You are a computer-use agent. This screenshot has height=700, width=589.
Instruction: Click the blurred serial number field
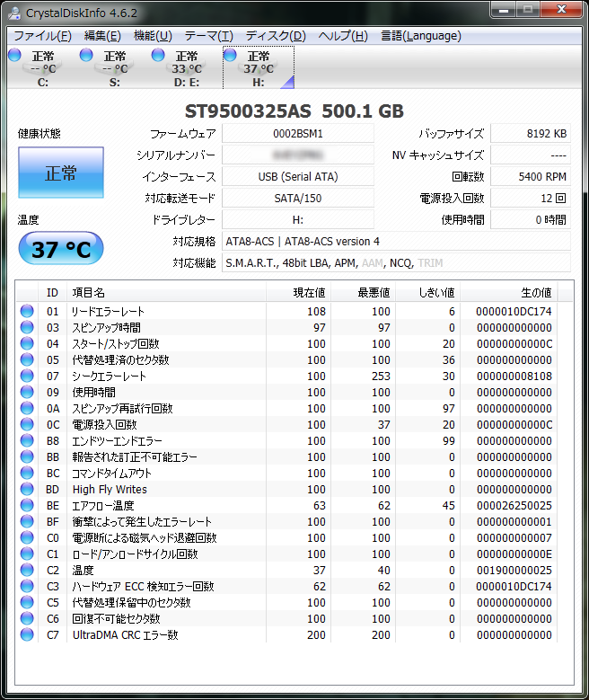click(x=297, y=155)
